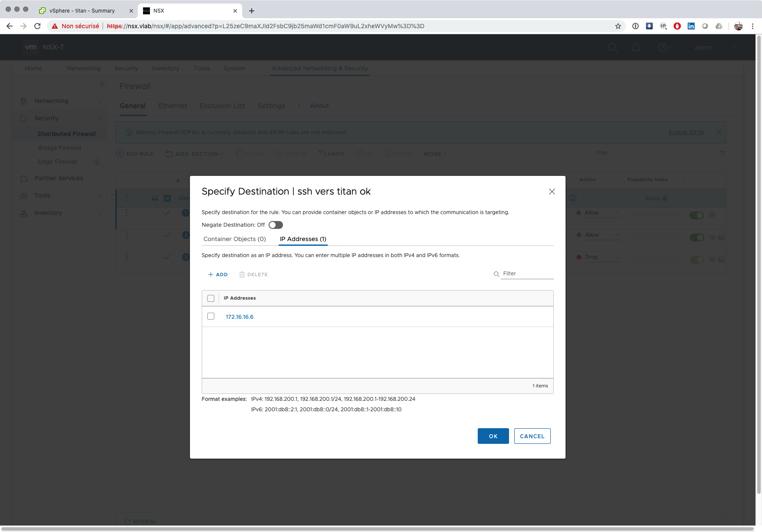Switch to Container Objects tab
Viewport: 762px width, 532px height.
[x=234, y=239]
